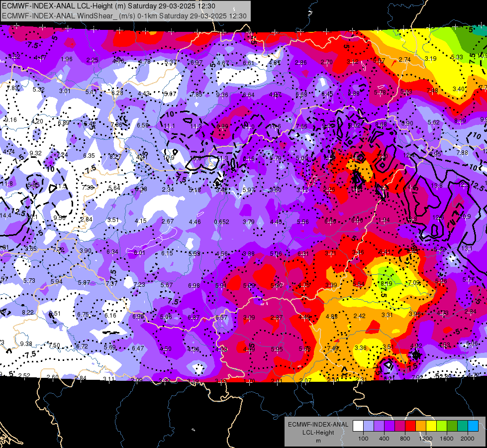The image size is (487, 448).
Task: Click the wind shear value 5.33
Action: [x=457, y=57]
